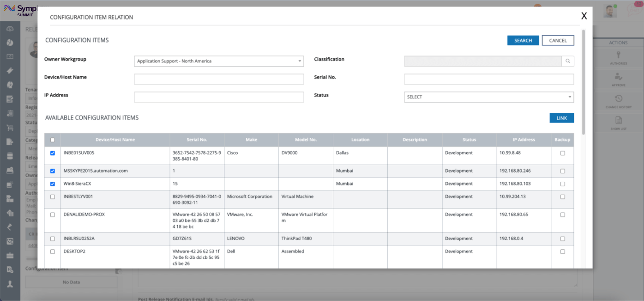
Task: Uncheck the INBE01SUV005 row checkbox
Action: [x=52, y=153]
